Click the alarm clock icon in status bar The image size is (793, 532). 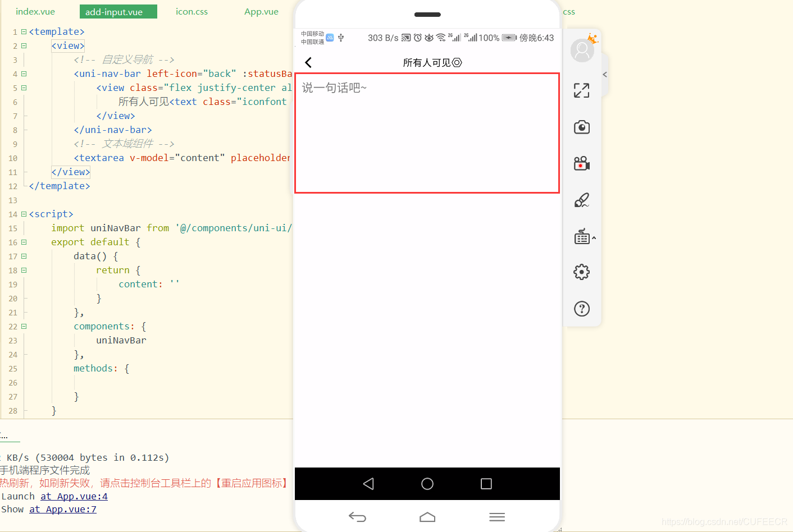tap(418, 38)
